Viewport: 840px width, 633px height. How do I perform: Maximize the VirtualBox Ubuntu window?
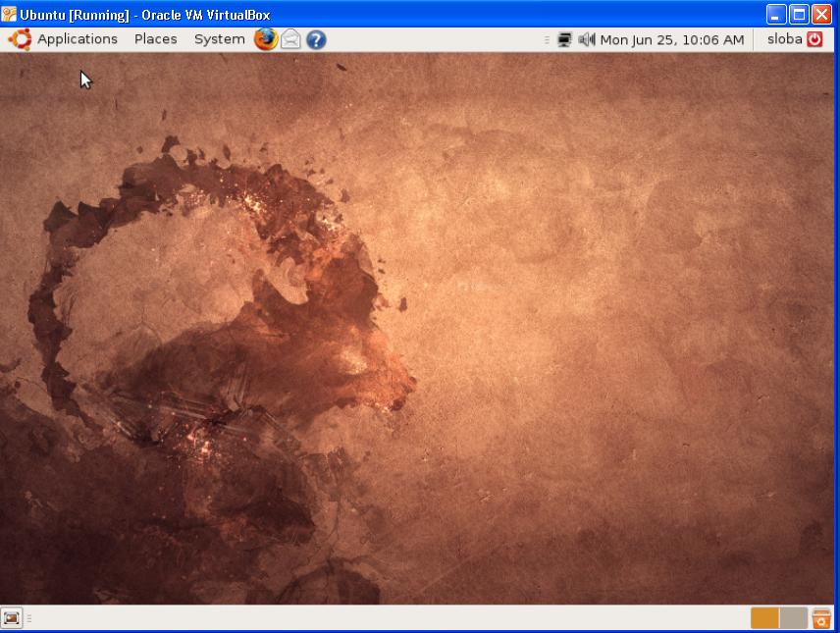click(799, 15)
